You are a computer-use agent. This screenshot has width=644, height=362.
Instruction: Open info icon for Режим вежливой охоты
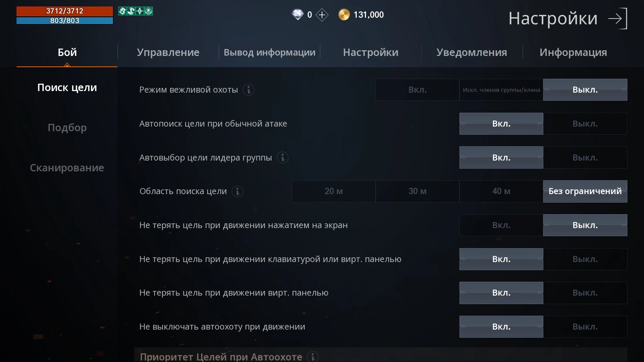tap(249, 90)
